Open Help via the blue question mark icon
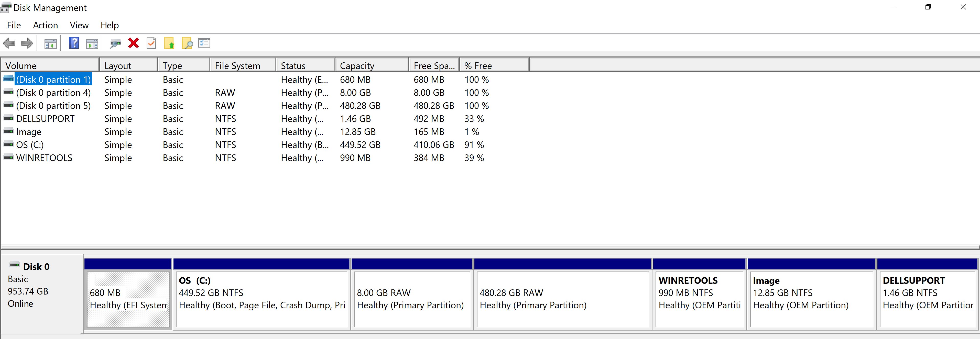 (74, 43)
